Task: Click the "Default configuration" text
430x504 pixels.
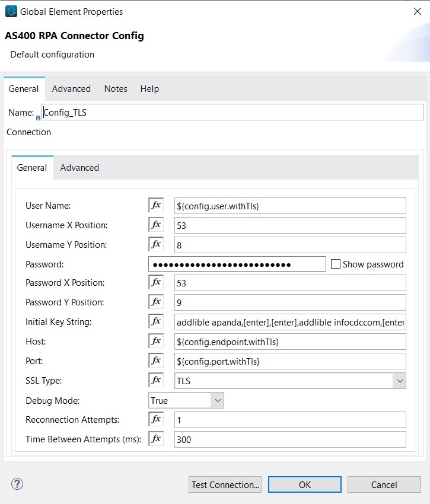Action: [52, 55]
